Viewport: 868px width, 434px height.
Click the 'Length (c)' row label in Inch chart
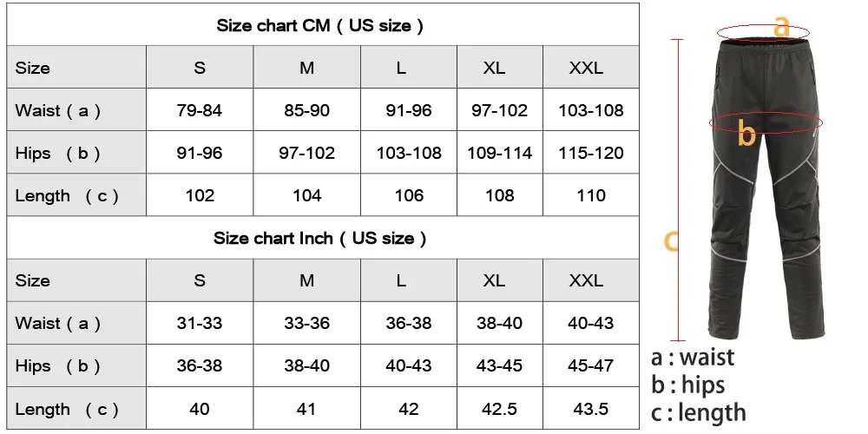pos(67,410)
